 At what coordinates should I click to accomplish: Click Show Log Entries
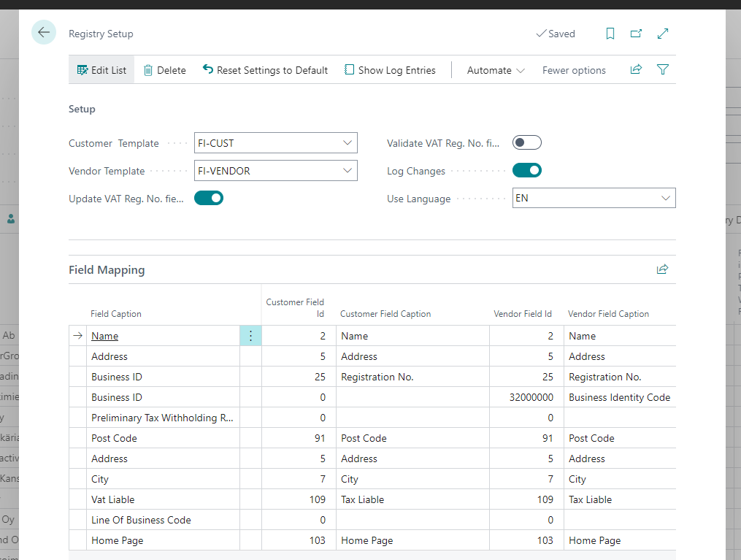tap(390, 69)
